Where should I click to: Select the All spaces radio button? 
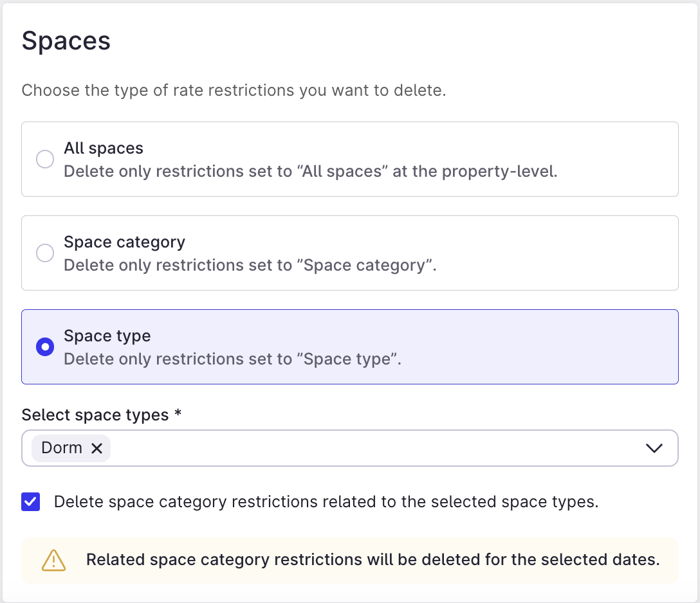pyautogui.click(x=45, y=159)
